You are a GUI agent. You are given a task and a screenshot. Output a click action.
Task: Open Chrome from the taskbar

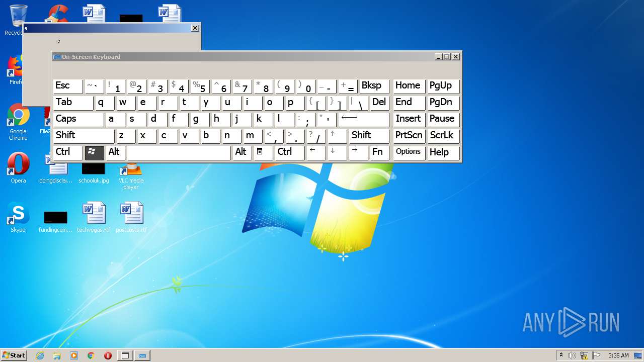click(x=91, y=355)
